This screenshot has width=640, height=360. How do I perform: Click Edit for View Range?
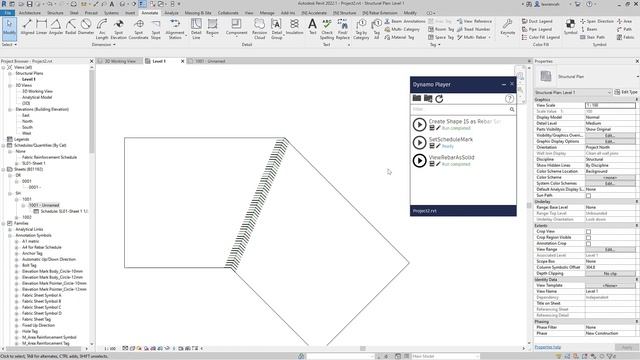coord(610,249)
